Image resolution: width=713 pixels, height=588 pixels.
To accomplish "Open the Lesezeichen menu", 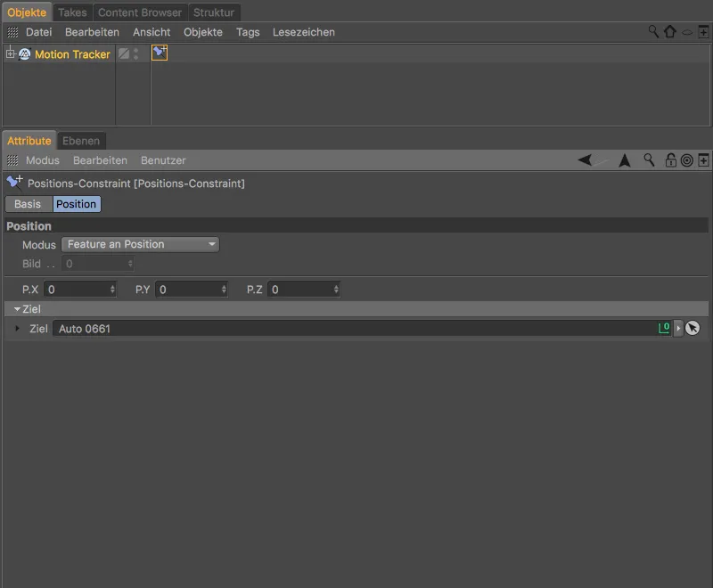I will point(304,32).
